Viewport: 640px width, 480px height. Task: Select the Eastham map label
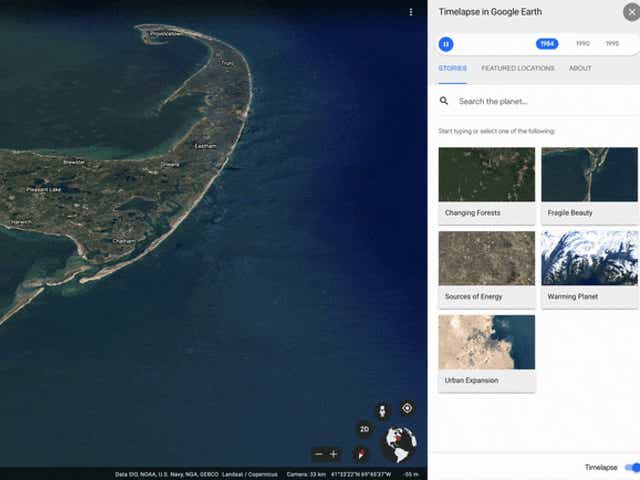205,146
